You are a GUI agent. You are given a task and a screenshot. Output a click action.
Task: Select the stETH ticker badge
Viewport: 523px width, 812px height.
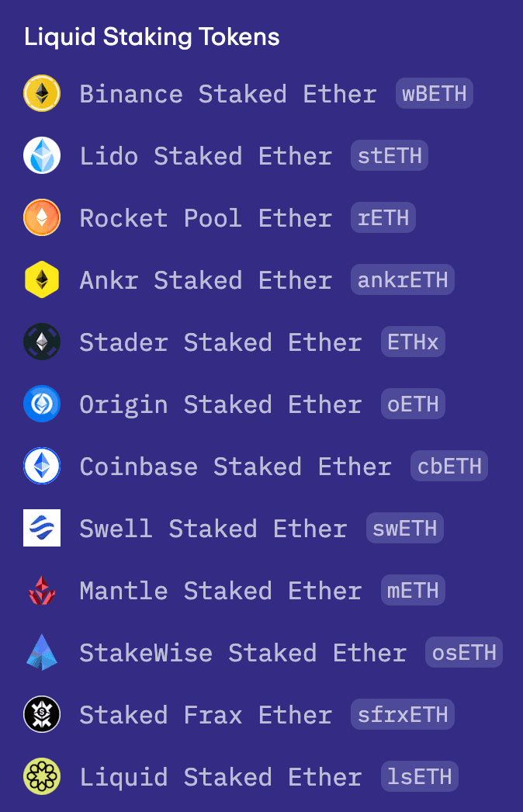[389, 156]
